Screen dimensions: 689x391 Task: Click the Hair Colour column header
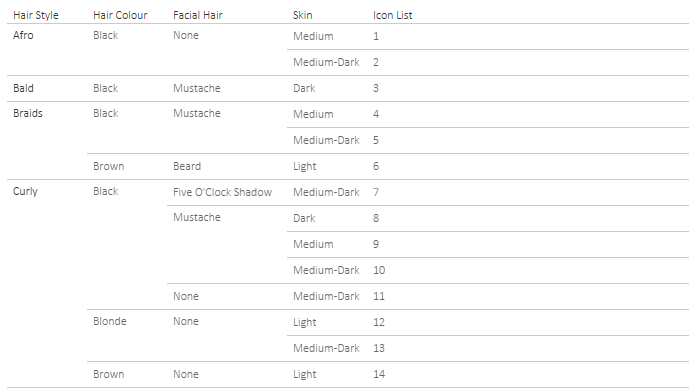(x=120, y=15)
